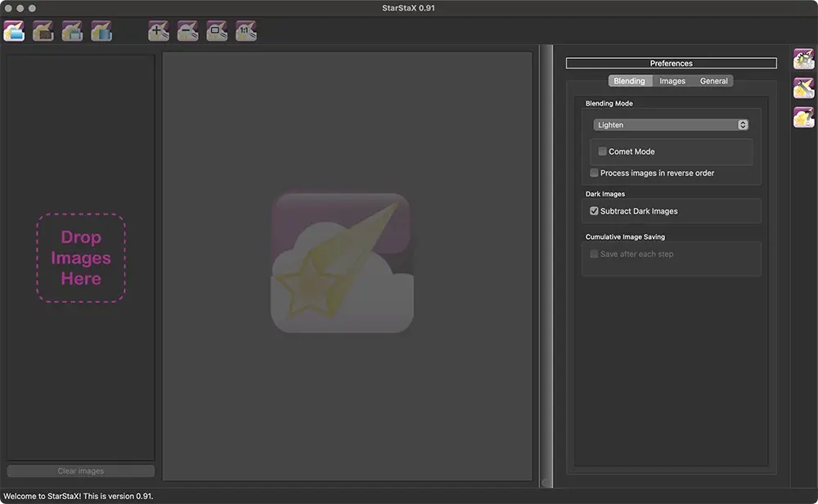Screen dimensions: 818x504
Task: Zoom in using the plus toolbar icon
Action: 159,31
